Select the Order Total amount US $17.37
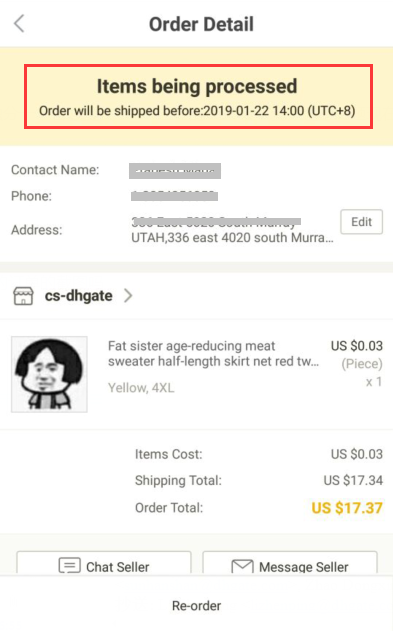Image resolution: width=393 pixels, height=631 pixels. click(x=347, y=508)
